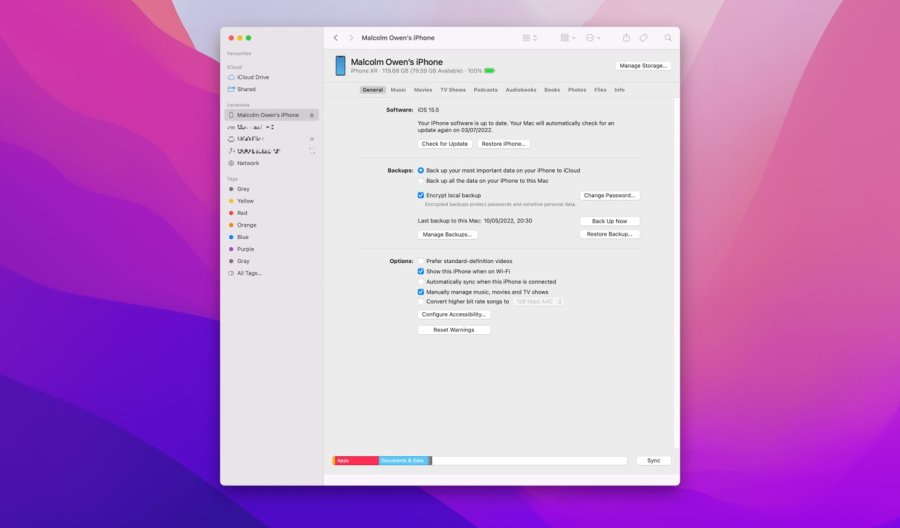Switch to the Info tab
Image resolution: width=900 pixels, height=528 pixels.
click(619, 90)
